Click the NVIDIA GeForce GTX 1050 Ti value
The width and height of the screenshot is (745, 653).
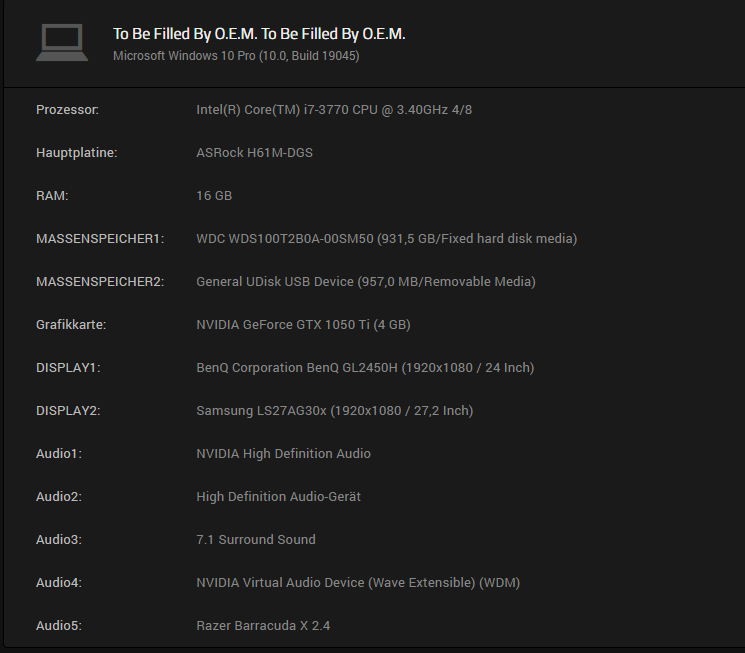click(303, 325)
